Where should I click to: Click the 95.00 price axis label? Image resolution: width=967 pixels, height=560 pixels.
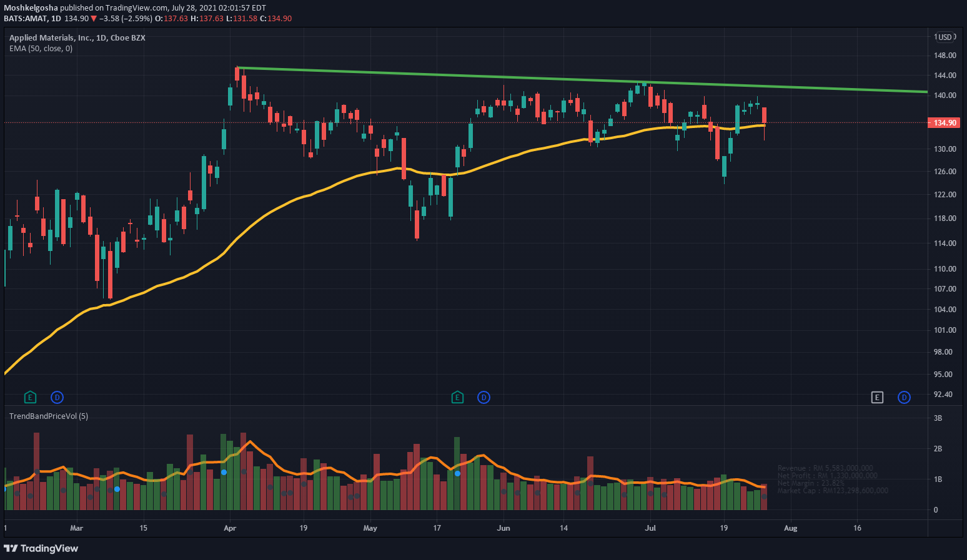[945, 374]
